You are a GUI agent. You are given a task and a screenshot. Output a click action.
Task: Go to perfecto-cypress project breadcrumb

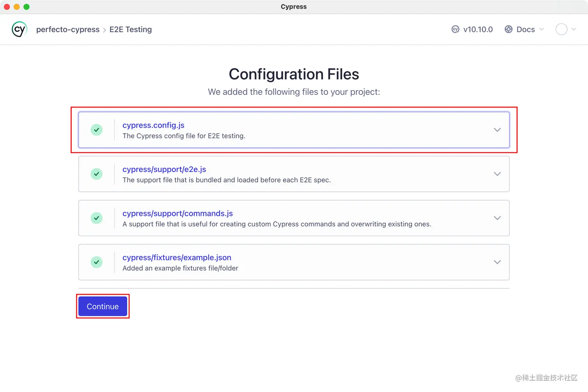(x=68, y=30)
